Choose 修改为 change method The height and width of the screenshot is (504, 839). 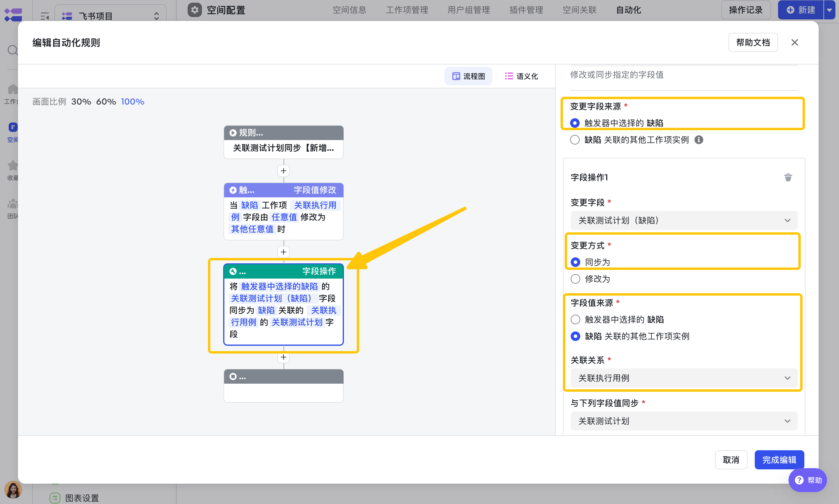pos(575,279)
